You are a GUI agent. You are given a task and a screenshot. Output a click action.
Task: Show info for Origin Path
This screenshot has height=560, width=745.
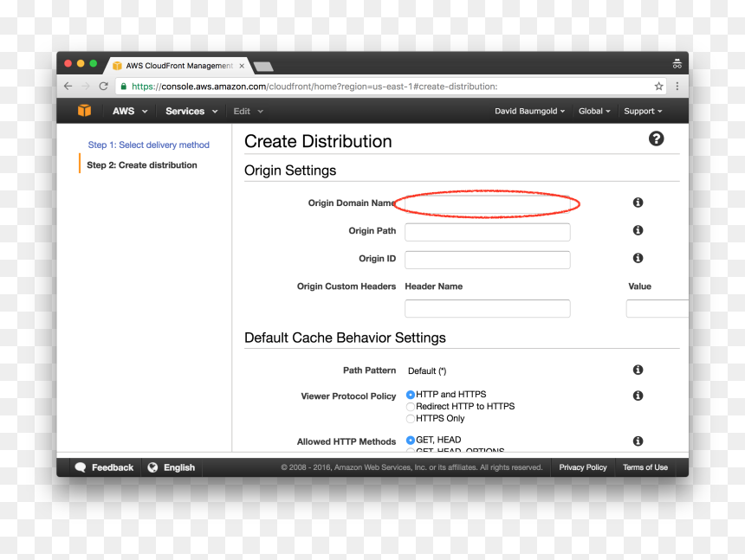point(638,230)
